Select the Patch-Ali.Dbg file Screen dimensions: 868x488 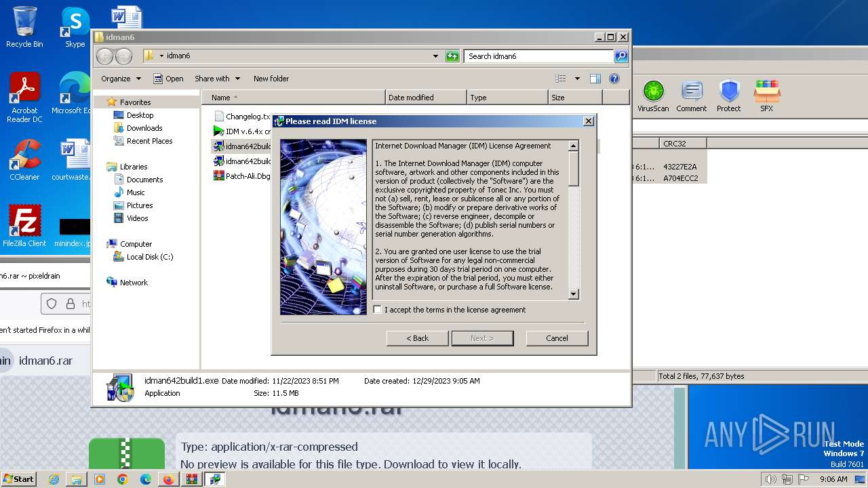[243, 176]
